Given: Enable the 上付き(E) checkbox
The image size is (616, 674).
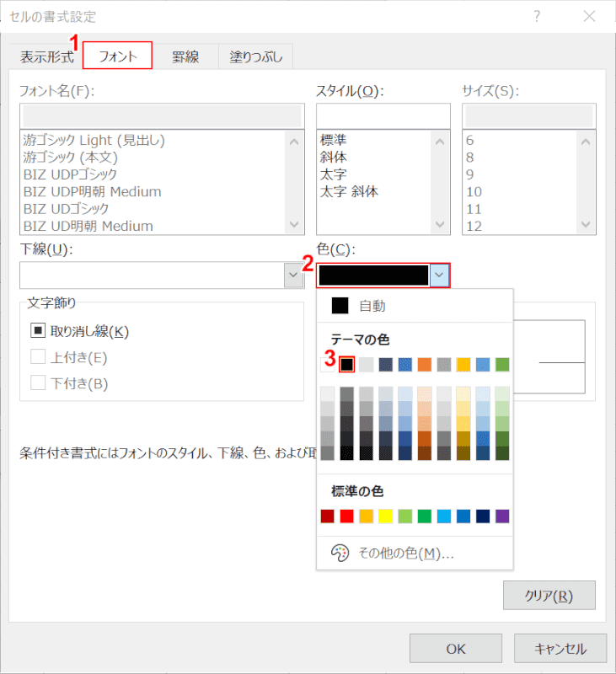Looking at the screenshot, I should (x=38, y=356).
